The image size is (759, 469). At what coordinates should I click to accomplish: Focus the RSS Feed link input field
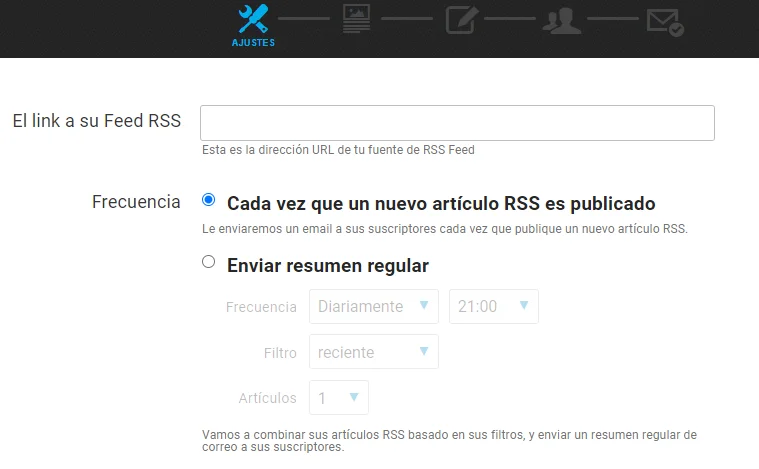457,123
